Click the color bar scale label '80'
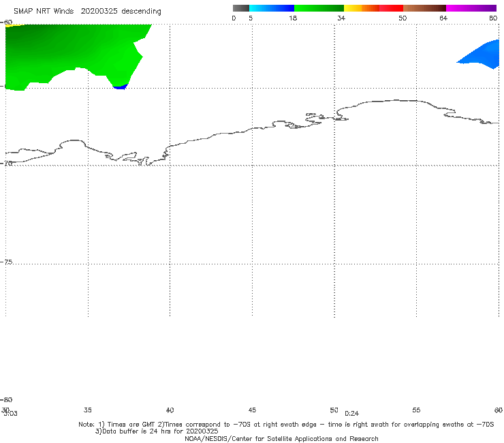The width and height of the screenshot is (504, 443). pyautogui.click(x=493, y=18)
